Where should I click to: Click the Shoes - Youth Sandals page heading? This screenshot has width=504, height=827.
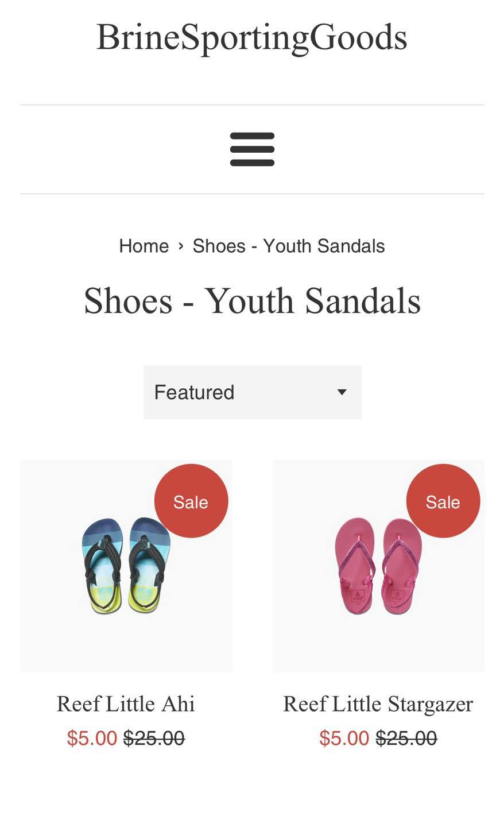click(252, 301)
